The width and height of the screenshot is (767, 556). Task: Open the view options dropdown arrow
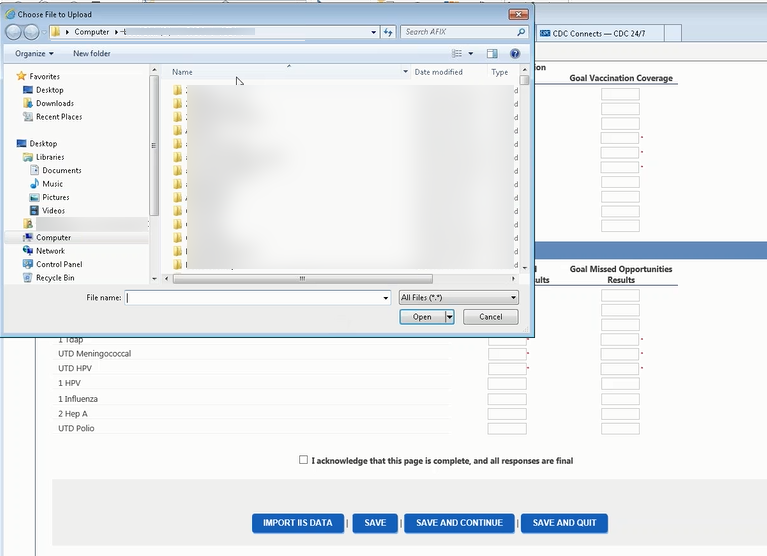pyautogui.click(x=471, y=54)
